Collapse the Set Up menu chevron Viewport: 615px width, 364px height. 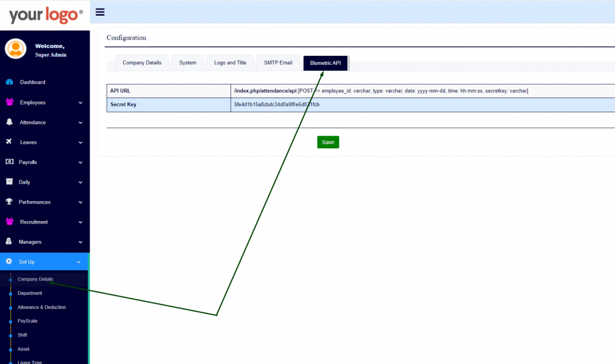coord(78,262)
